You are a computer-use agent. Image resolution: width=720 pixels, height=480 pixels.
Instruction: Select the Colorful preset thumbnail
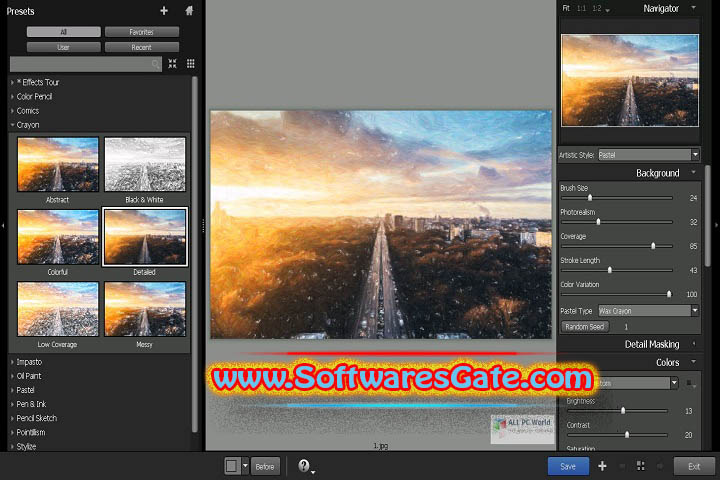coord(58,237)
